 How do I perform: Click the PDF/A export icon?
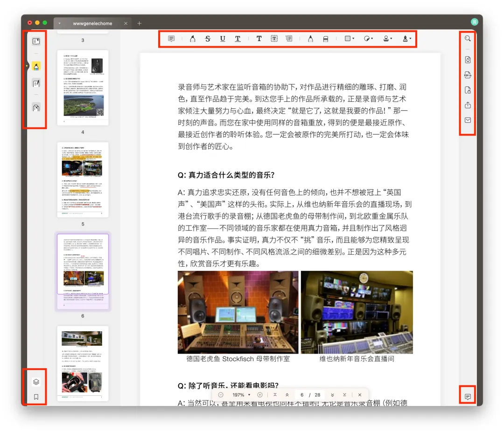(x=468, y=75)
